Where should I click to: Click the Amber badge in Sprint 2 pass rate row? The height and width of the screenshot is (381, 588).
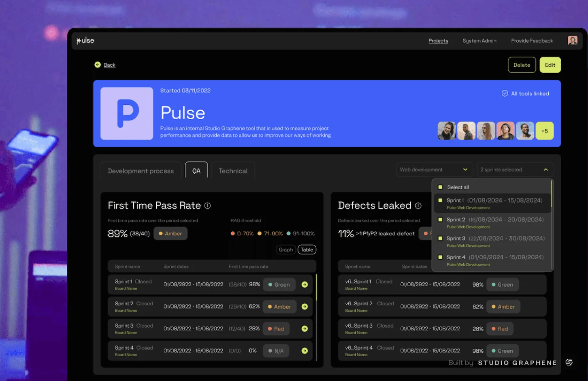pos(279,307)
